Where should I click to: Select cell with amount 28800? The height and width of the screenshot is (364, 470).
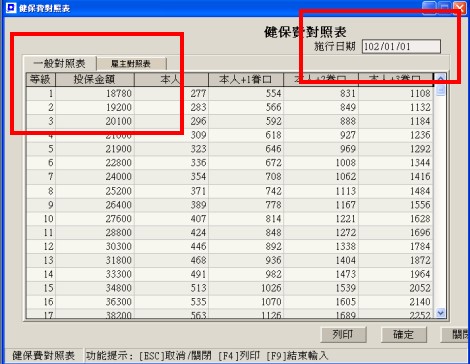tap(95, 232)
